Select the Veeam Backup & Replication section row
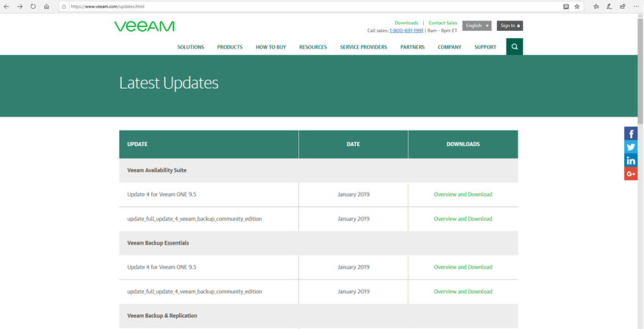This screenshot has width=644, height=329. coord(318,316)
